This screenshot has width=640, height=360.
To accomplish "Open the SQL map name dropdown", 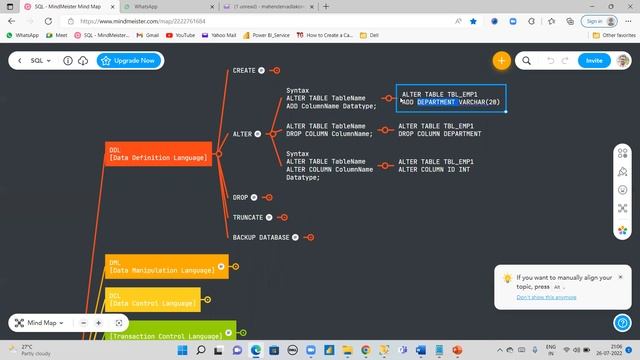I will (x=40, y=61).
